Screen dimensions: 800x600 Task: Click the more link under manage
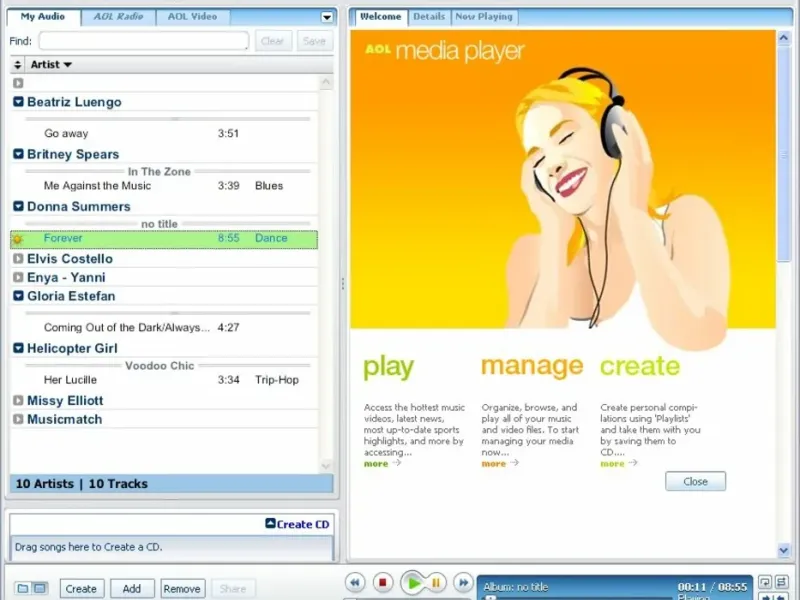499,463
